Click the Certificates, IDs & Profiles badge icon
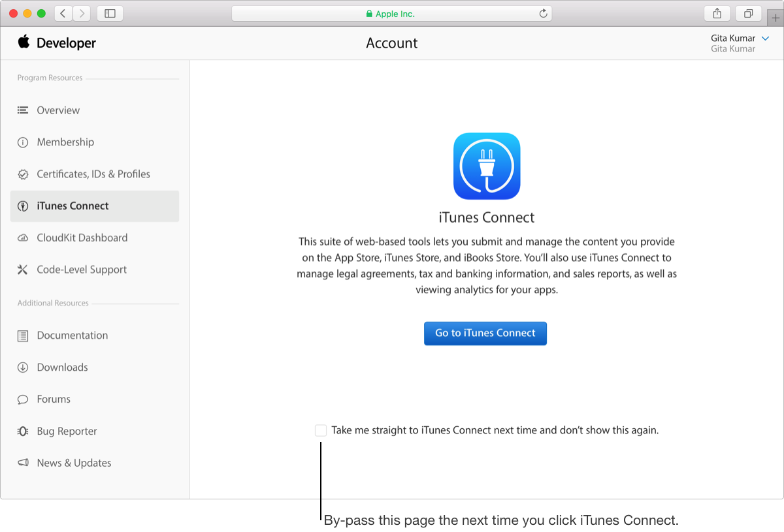Screen dimensions: 784x532 [23, 174]
